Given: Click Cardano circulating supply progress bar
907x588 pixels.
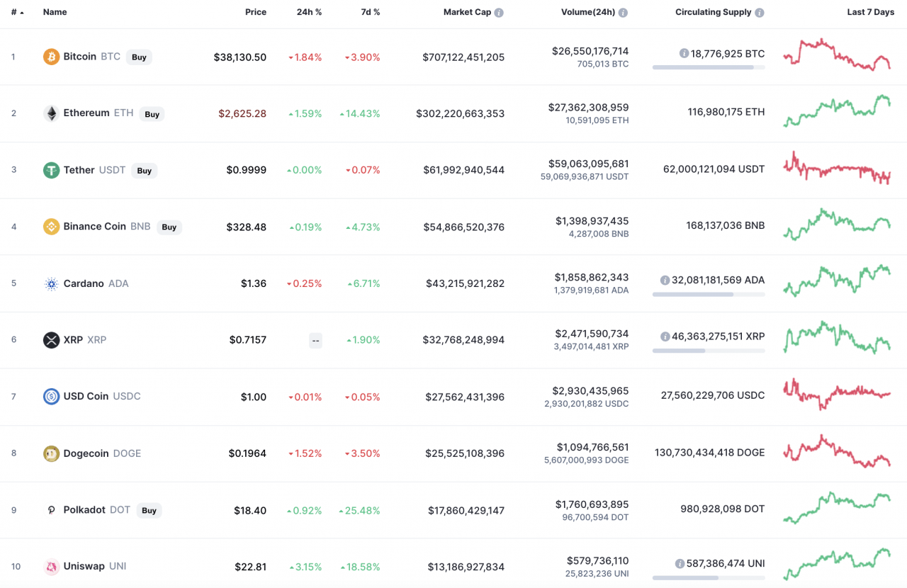Looking at the screenshot, I should [x=709, y=294].
